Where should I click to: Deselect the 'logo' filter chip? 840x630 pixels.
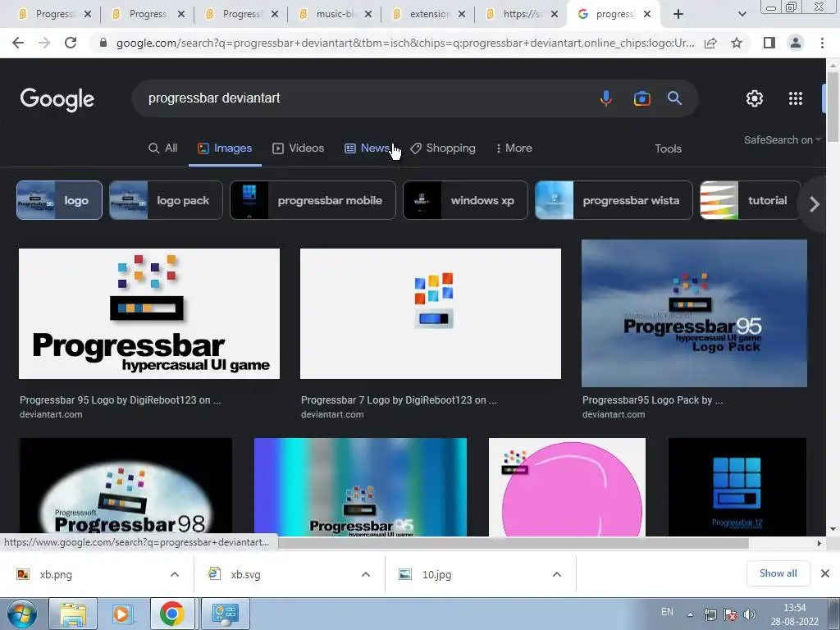(x=59, y=200)
